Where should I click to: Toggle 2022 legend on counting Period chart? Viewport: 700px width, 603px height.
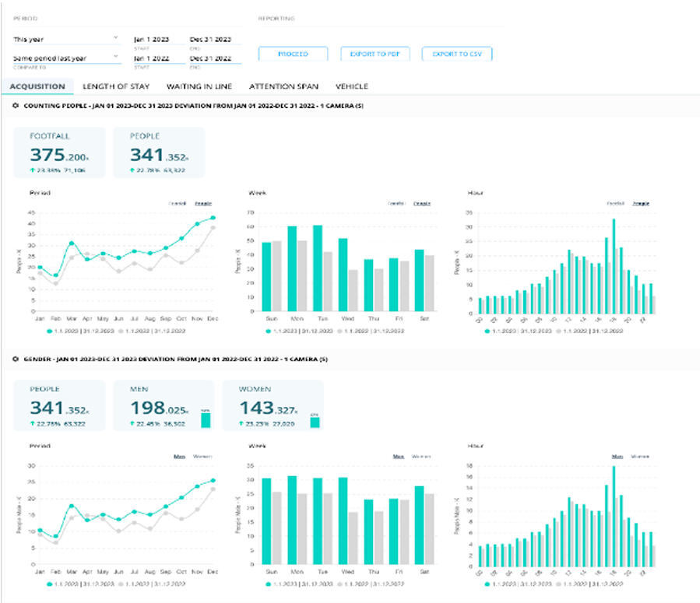pos(152,331)
